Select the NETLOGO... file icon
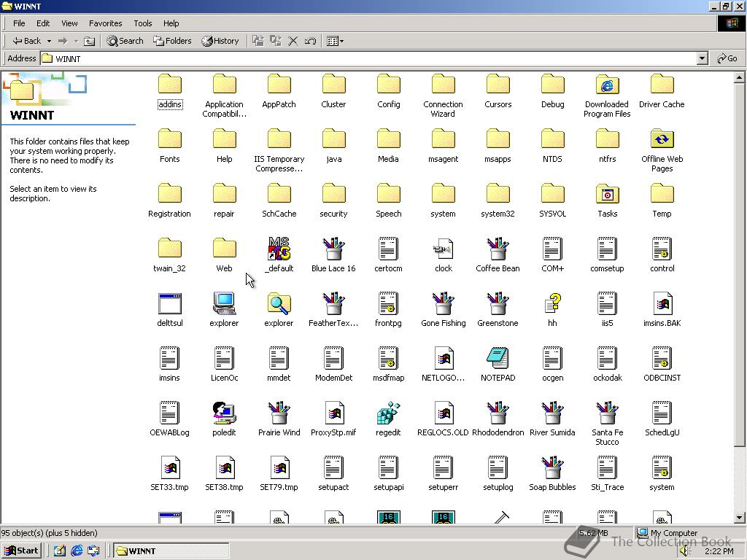 443,358
